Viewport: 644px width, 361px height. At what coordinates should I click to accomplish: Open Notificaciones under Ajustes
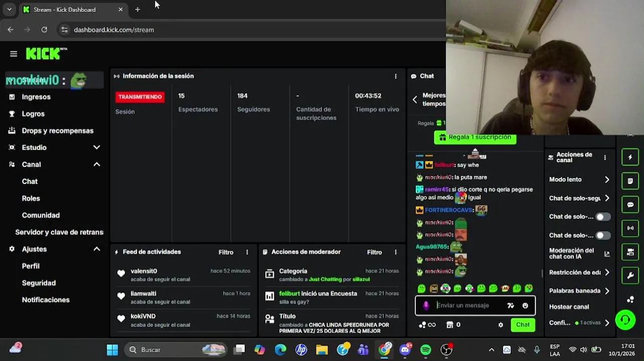click(46, 300)
